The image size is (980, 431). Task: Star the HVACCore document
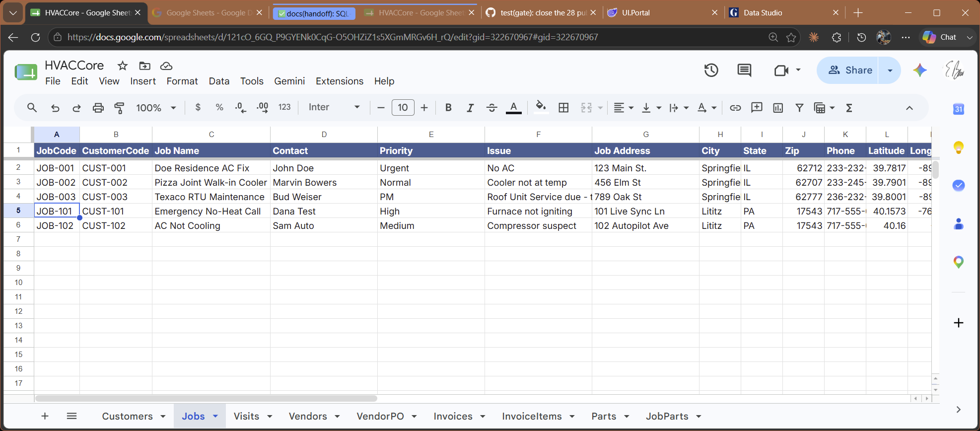(123, 66)
